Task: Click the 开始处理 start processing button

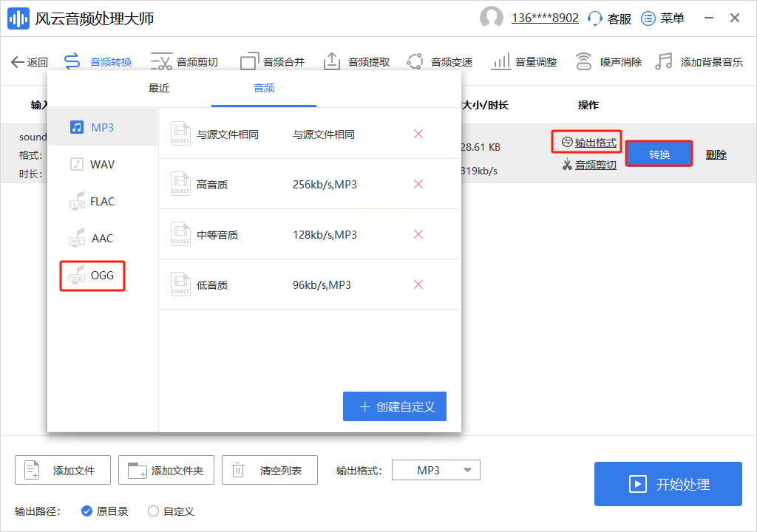Action: pyautogui.click(x=668, y=484)
